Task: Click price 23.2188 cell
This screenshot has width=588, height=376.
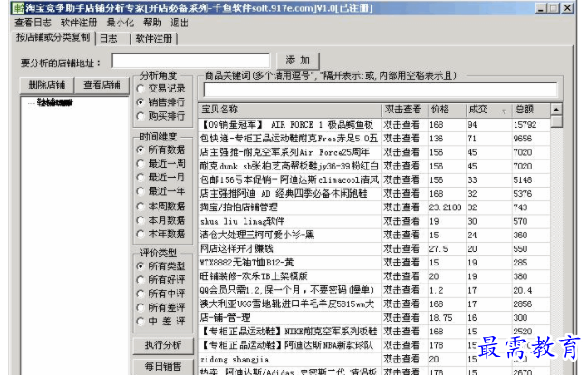Action: tap(446, 207)
